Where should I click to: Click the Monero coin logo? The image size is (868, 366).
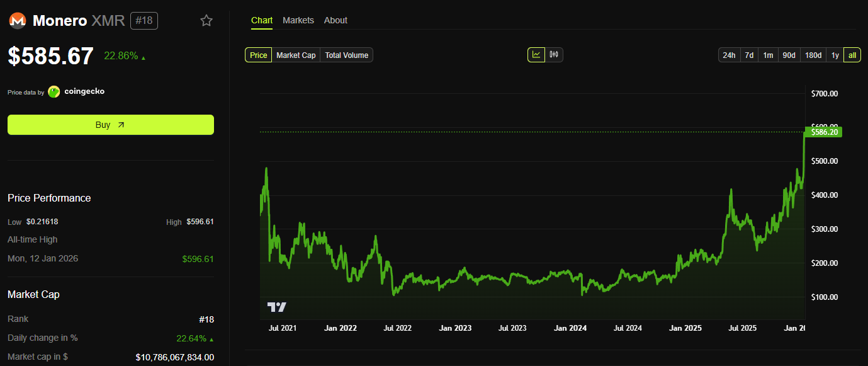point(17,20)
